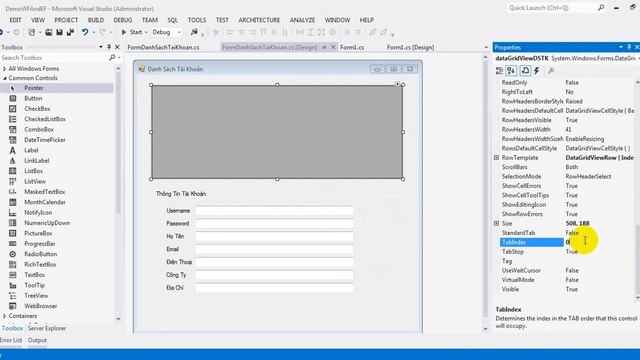Expand the Containers toolbox group
Screen dimensions: 640x360
[4, 316]
